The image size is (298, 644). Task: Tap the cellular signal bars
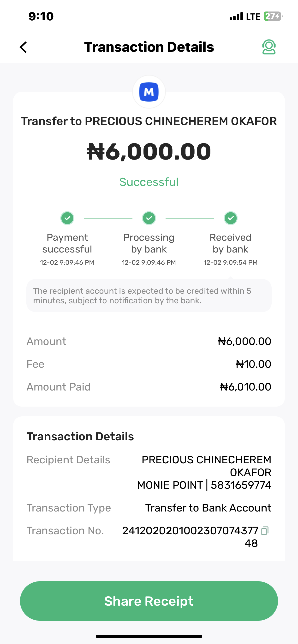pyautogui.click(x=236, y=17)
